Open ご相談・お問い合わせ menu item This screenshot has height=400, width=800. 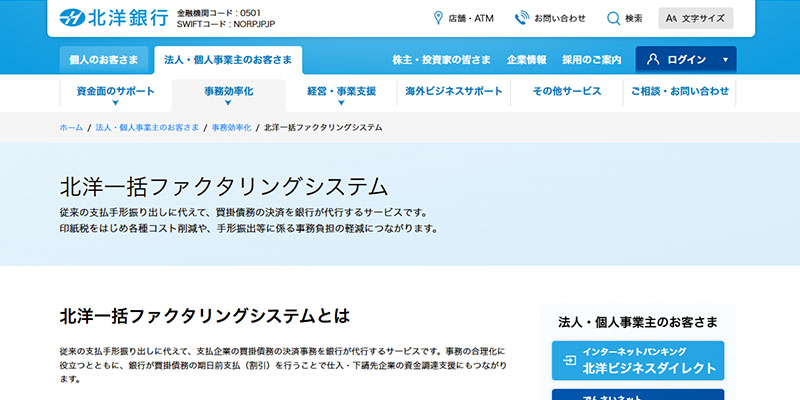[x=680, y=92]
